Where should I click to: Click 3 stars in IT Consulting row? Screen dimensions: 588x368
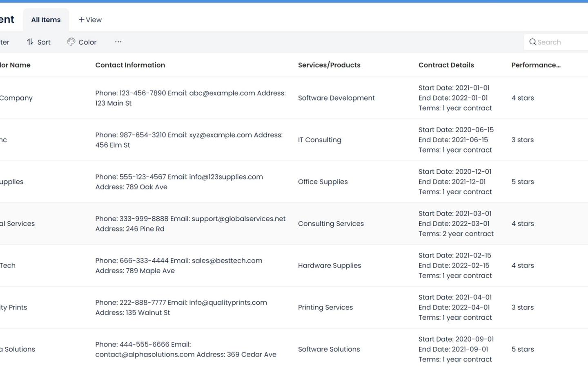coord(523,140)
